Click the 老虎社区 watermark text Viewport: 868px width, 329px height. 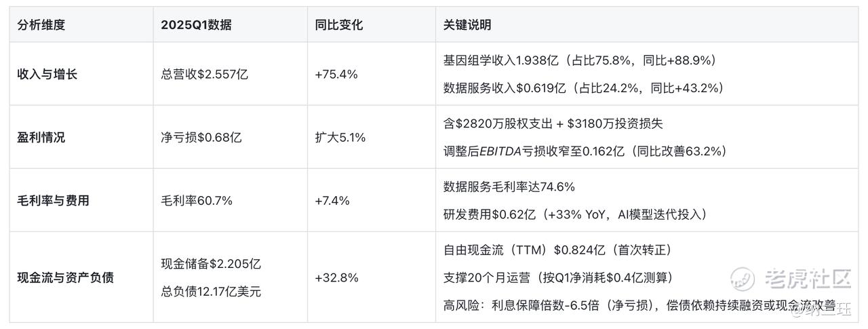point(807,277)
